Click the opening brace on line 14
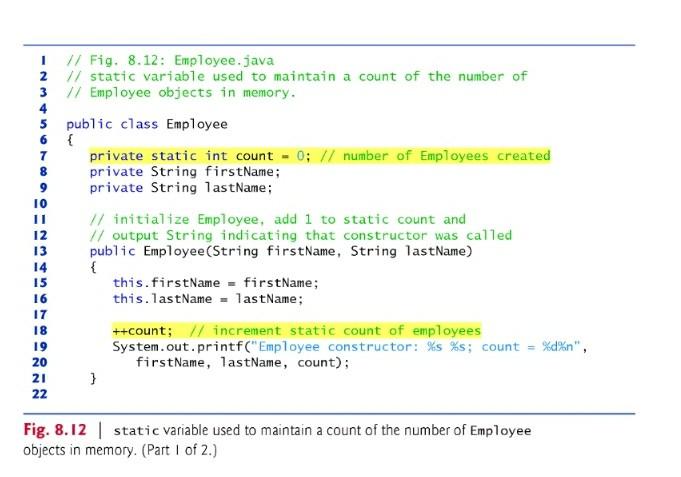Image resolution: width=681 pixels, height=477 pixels. tap(93, 267)
